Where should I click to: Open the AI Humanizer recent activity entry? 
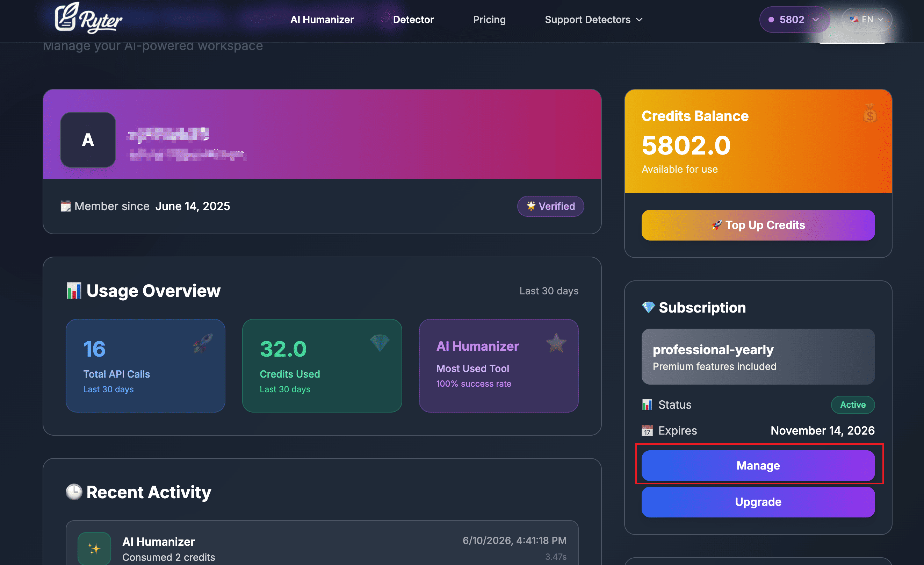[x=322, y=543]
